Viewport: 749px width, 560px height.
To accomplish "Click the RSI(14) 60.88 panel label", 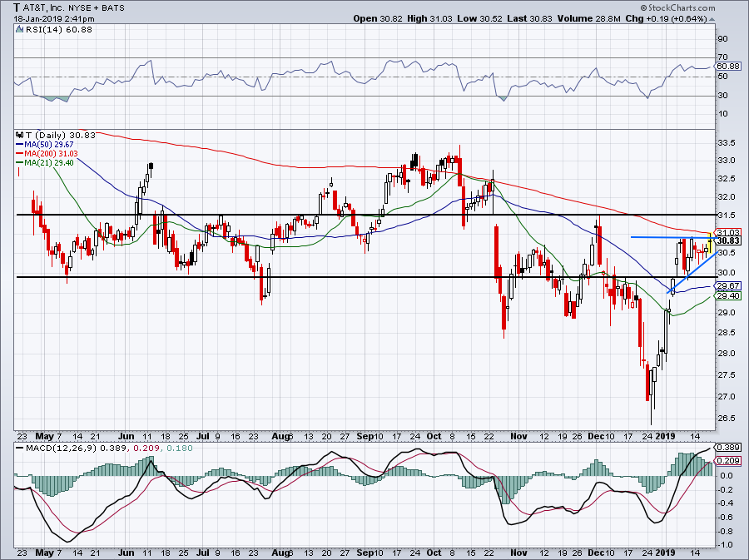I will point(59,29).
